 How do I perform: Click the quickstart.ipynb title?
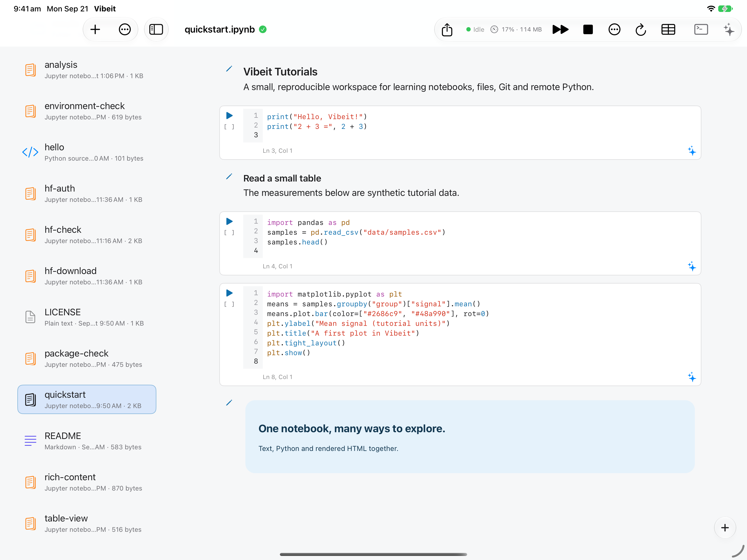tap(220, 29)
